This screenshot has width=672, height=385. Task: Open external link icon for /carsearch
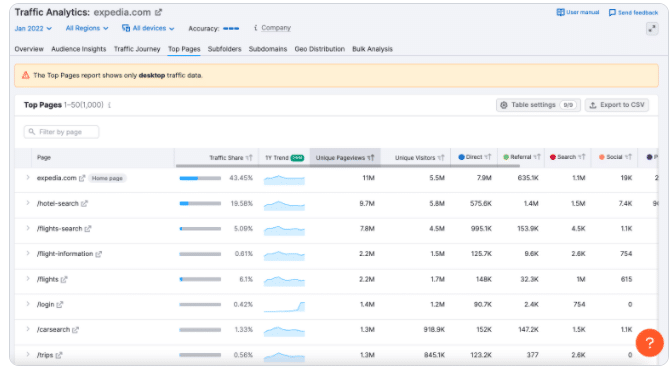click(75, 330)
